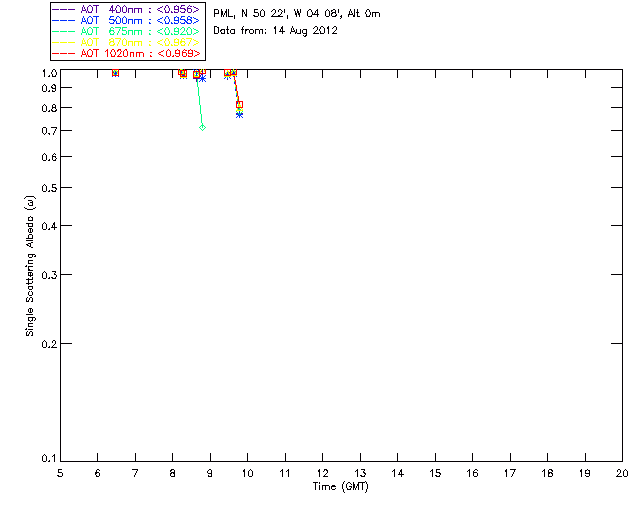Select the blue asterisk point below 0.8
This screenshot has height=512, width=640.
(x=240, y=115)
